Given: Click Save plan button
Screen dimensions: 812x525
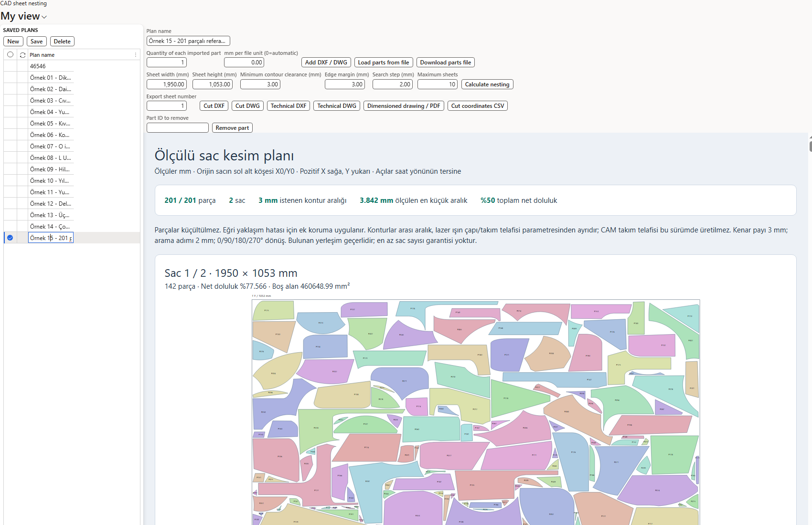Looking at the screenshot, I should pos(37,42).
